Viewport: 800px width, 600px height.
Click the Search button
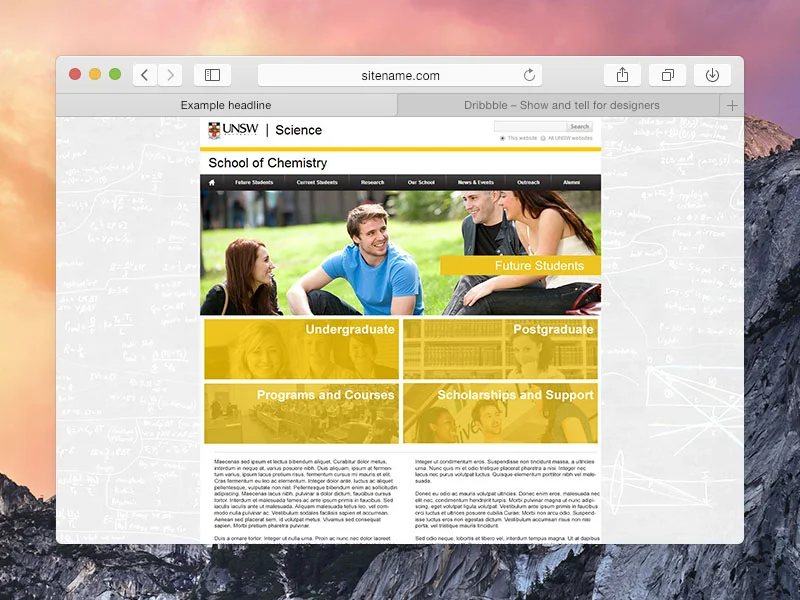point(580,126)
